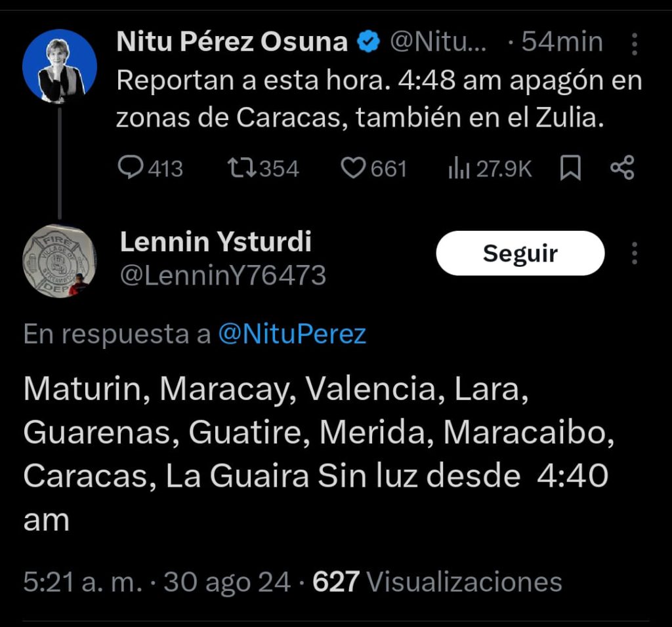The image size is (672, 627).
Task: Click the Lennin Ysturdi display name
Action: [x=216, y=243]
